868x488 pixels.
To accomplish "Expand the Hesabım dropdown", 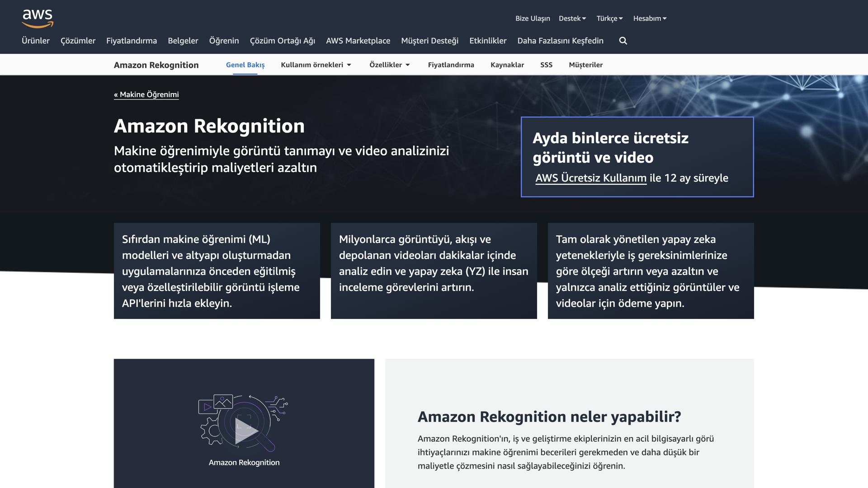I will [x=650, y=18].
